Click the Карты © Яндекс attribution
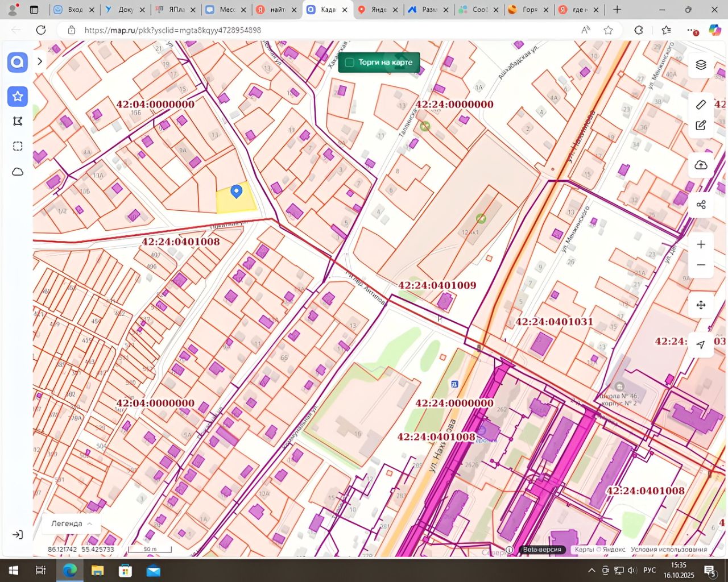 coord(599,550)
